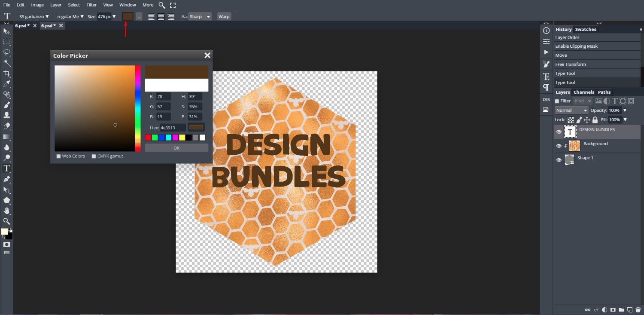Viewport: 644px width, 315px height.
Task: Select the Zoom tool in the toolbox
Action: click(7, 221)
